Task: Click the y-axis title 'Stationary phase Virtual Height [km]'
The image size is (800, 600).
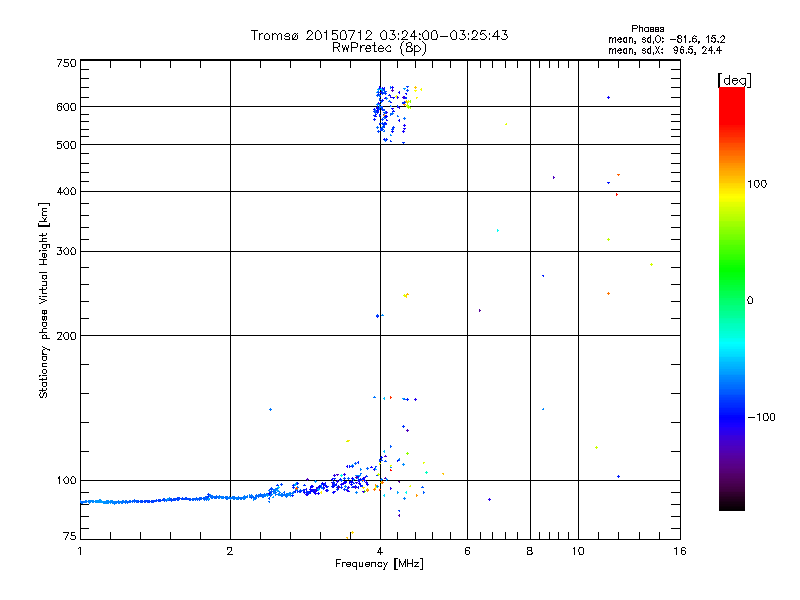Action: coord(44,300)
